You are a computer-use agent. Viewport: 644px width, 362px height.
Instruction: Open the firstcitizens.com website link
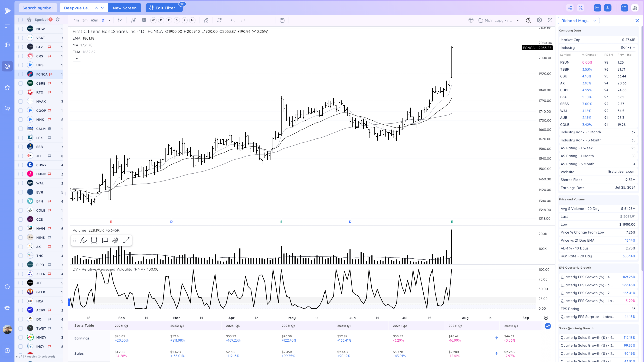click(621, 172)
